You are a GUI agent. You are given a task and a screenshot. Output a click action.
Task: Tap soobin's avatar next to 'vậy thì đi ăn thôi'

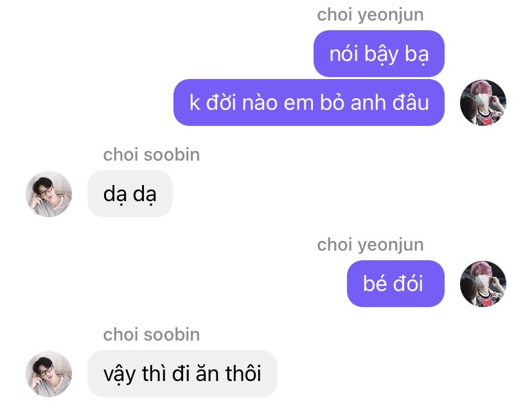[49, 374]
